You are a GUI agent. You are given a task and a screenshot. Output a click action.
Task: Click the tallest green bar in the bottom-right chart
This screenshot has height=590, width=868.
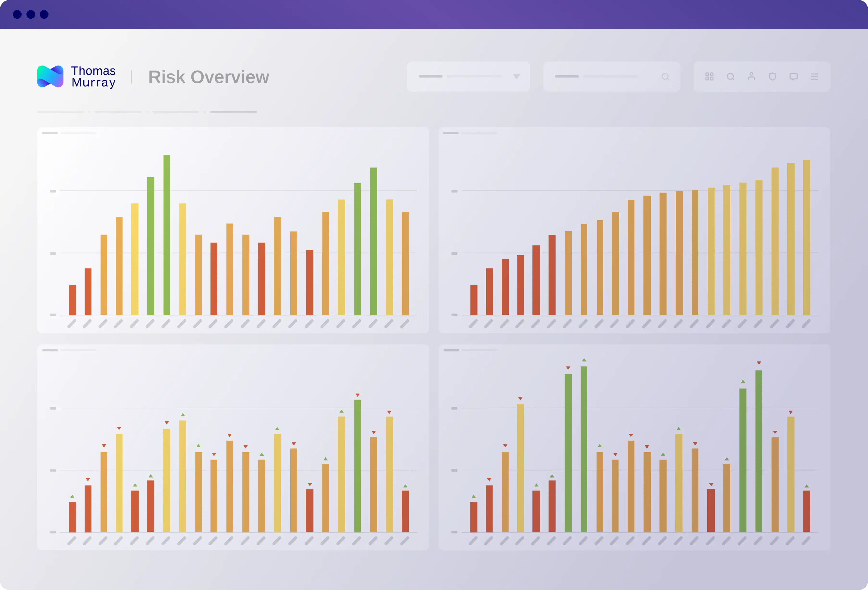[584, 449]
